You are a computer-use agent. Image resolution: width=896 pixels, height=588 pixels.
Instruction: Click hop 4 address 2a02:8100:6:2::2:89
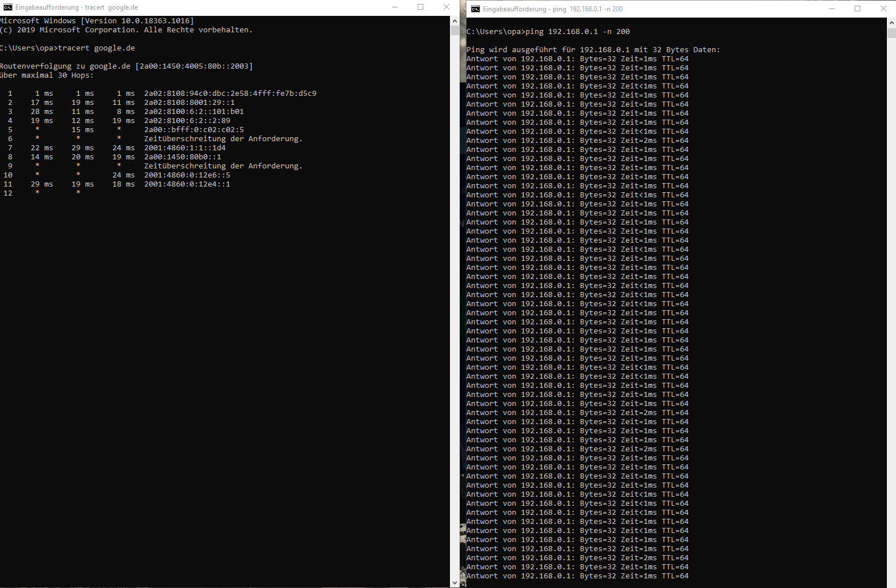[x=187, y=121]
